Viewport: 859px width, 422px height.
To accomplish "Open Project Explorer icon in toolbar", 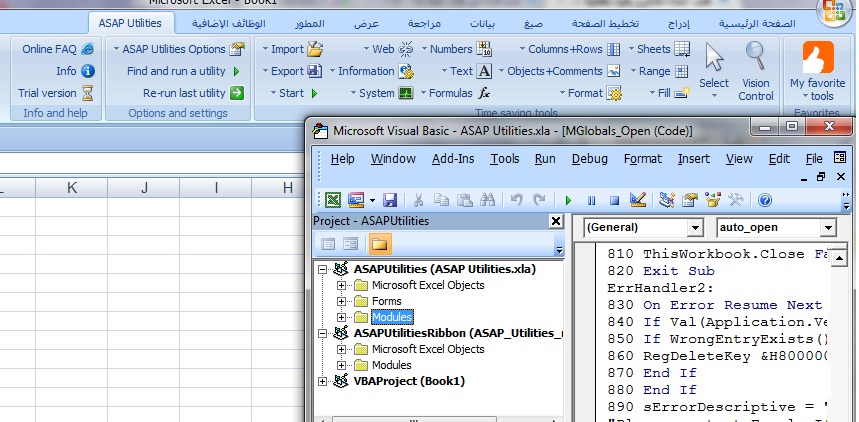I will tap(666, 200).
